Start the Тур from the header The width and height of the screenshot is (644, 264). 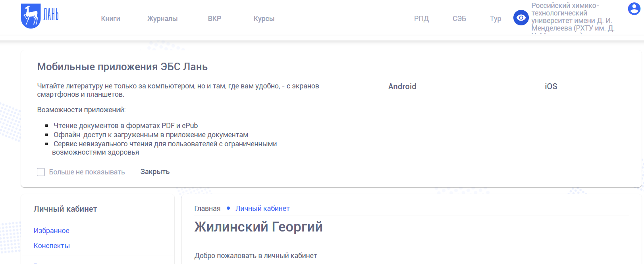496,19
